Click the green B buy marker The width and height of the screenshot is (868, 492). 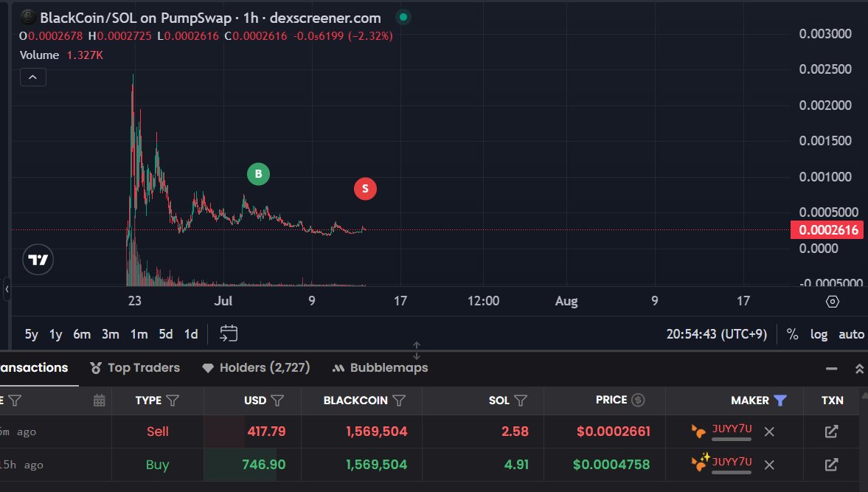258,174
